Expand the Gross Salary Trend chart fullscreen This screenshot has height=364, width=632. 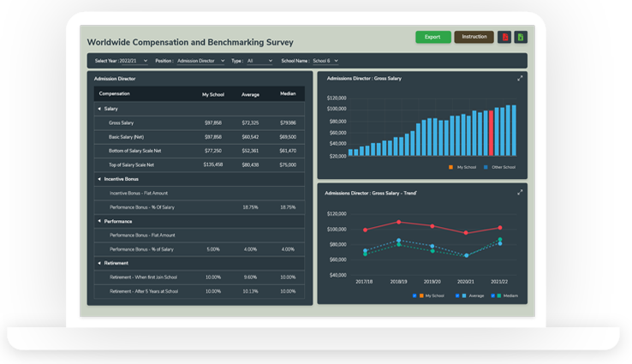coord(520,193)
